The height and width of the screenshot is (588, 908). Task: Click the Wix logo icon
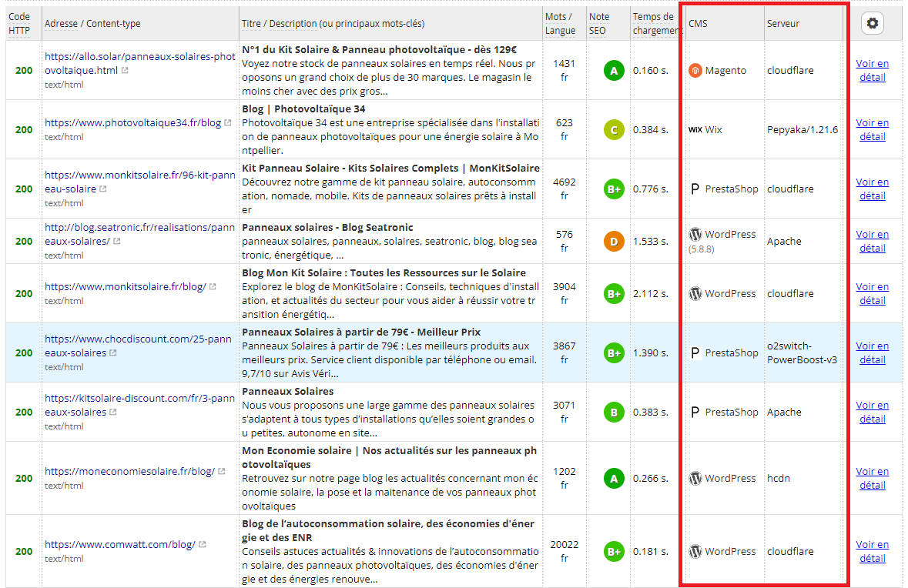(x=695, y=129)
